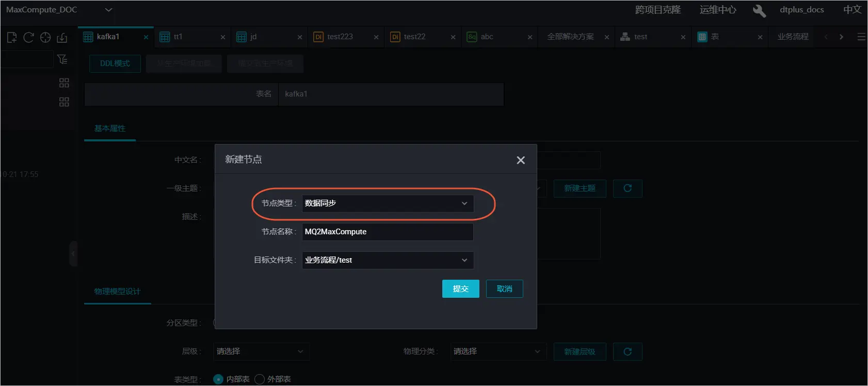Click refresh icon next to 新建层级
The image size is (868, 386).
click(x=628, y=351)
